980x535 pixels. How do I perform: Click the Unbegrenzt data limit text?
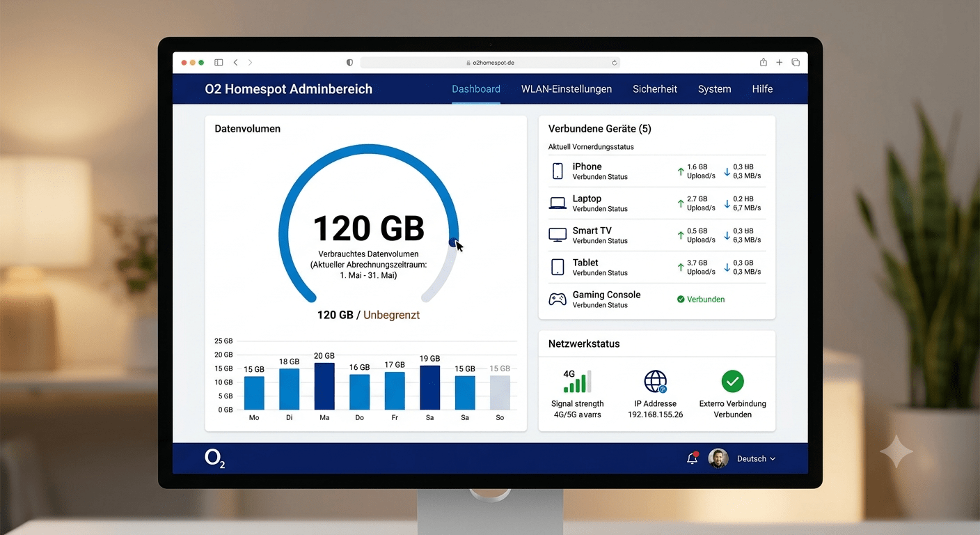(392, 315)
